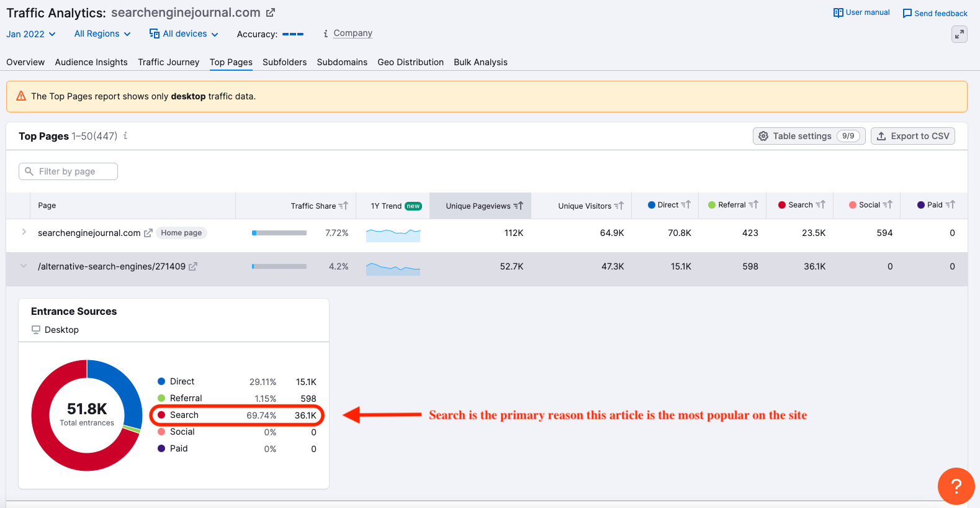Click the alternative-search-engines traffic share bar

point(279,266)
